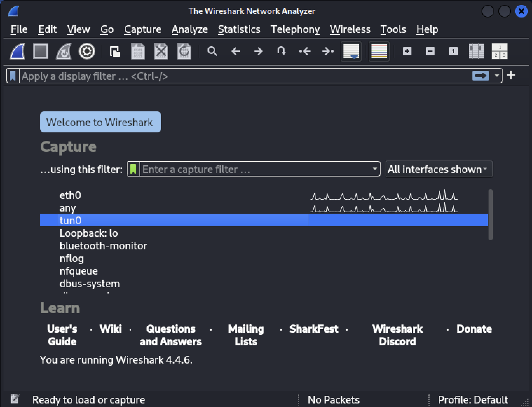
Task: Jump to first packet icon
Action: coord(305,51)
